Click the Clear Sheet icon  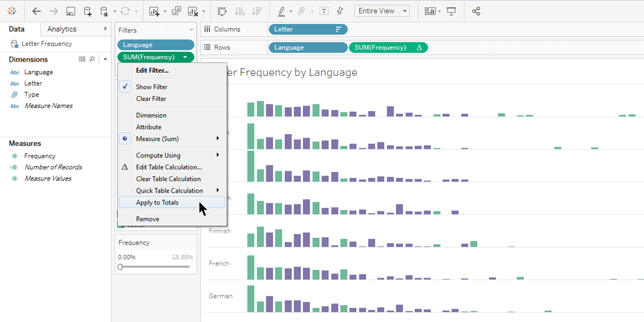pyautogui.click(x=193, y=11)
